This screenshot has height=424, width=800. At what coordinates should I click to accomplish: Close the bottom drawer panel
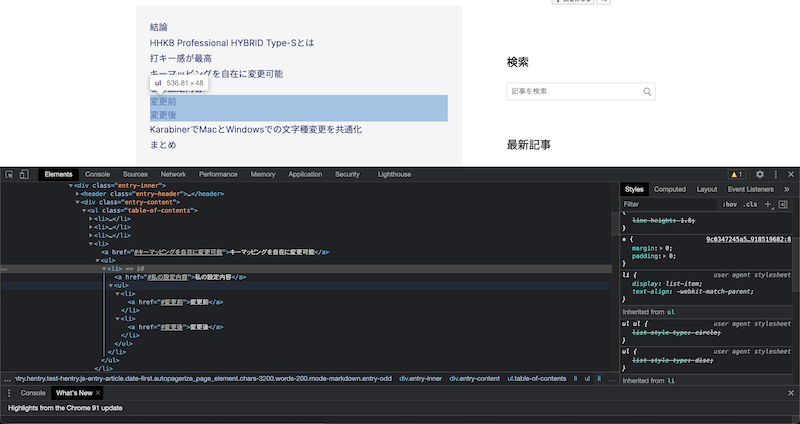coord(791,393)
